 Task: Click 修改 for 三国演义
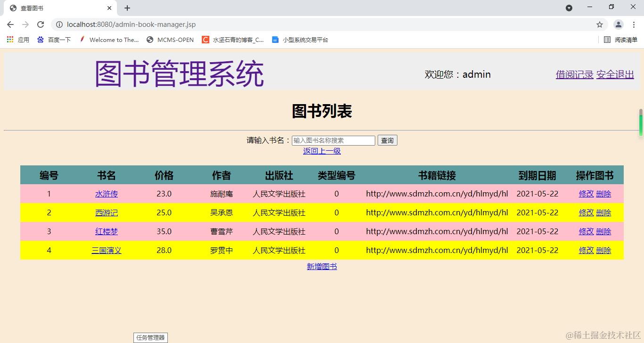[x=586, y=250]
